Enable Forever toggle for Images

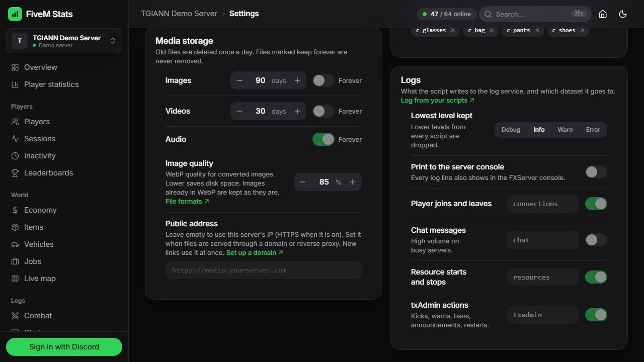(x=324, y=80)
